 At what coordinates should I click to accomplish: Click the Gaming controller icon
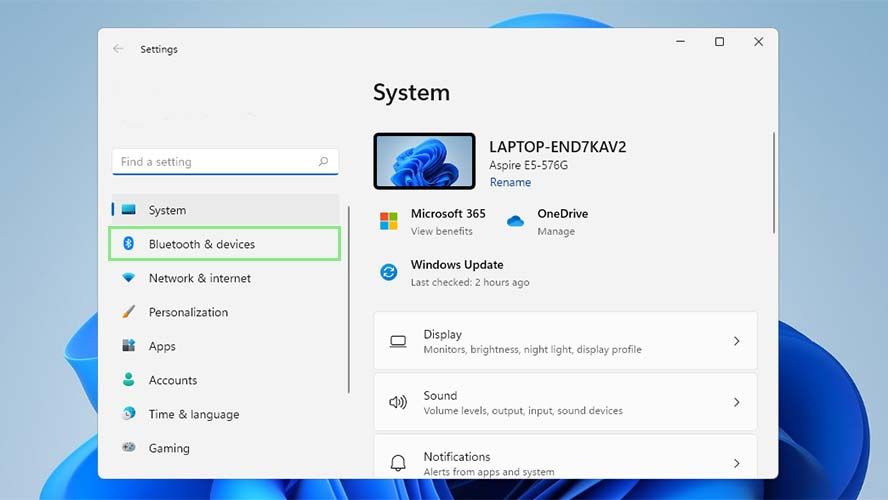coord(129,447)
